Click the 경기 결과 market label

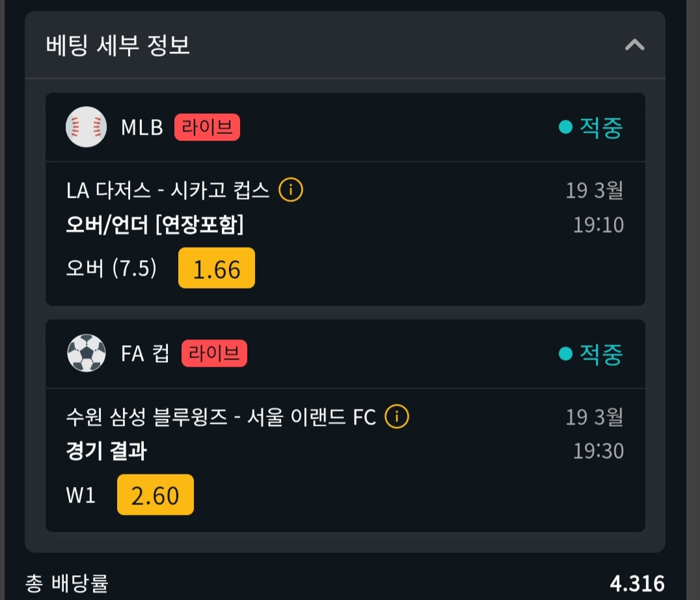pos(106,451)
